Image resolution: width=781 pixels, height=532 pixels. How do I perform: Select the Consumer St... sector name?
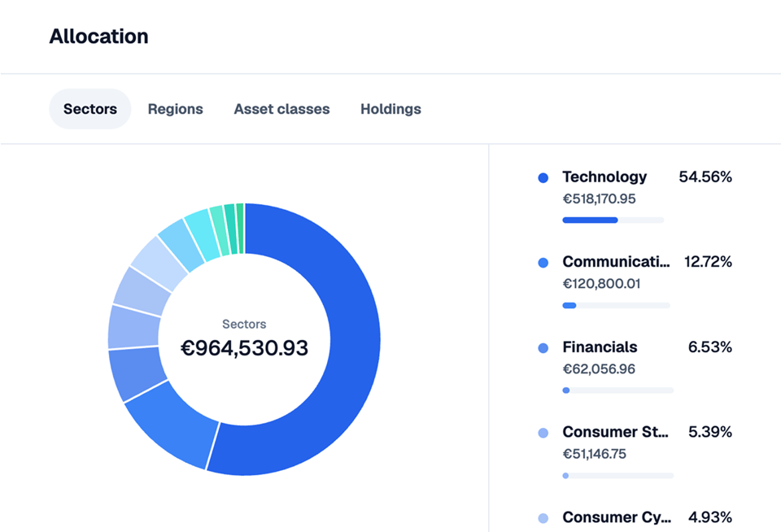pyautogui.click(x=616, y=432)
